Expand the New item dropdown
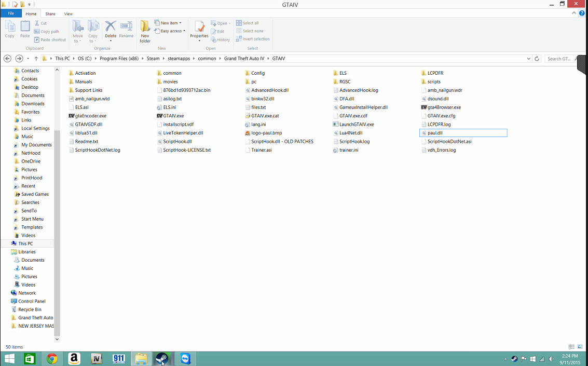 [170, 23]
